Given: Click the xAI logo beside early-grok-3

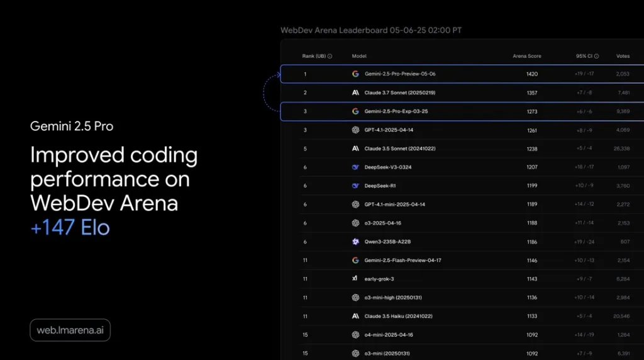Looking at the screenshot, I should click(x=355, y=279).
